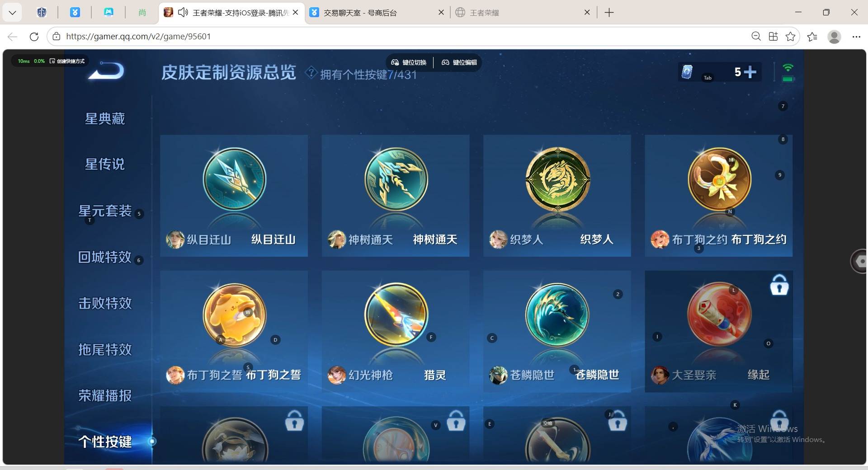The image size is (868, 470).
Task: Open browser zoom-out magnifier icon
Action: [x=756, y=36]
